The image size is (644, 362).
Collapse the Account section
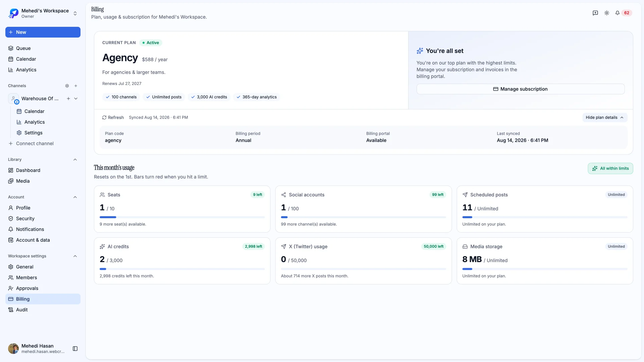pos(75,197)
